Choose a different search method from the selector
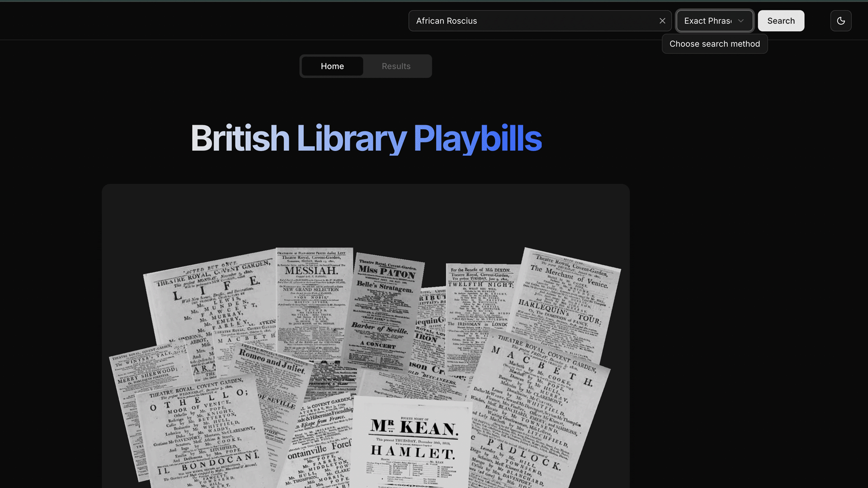The width and height of the screenshot is (868, 488). click(x=714, y=21)
